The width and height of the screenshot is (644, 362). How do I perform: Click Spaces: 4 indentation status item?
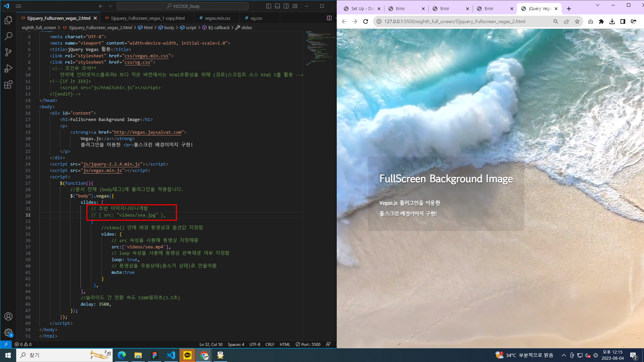tap(236, 344)
